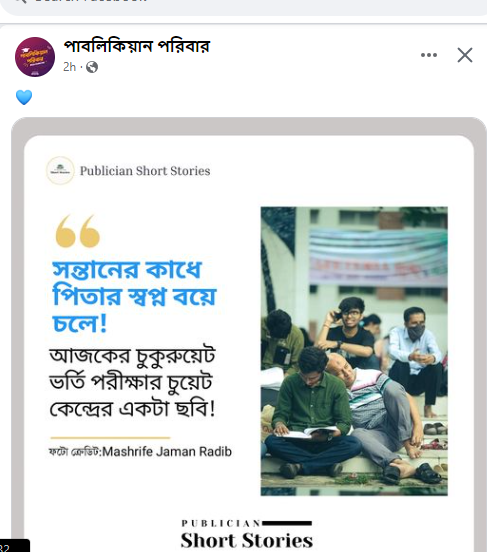Screen dimensions: 487x552
Task: Click the search magnifier icon in the top bar
Action: pyautogui.click(x=21, y=1)
